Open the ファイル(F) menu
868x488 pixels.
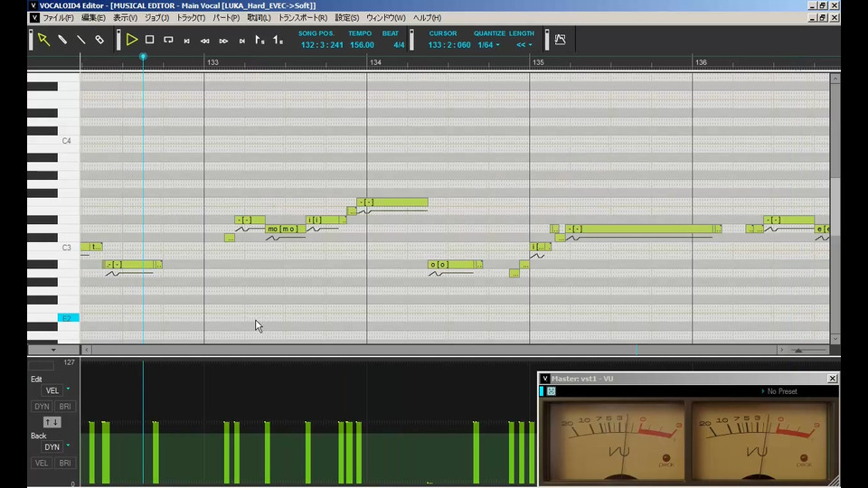[58, 18]
